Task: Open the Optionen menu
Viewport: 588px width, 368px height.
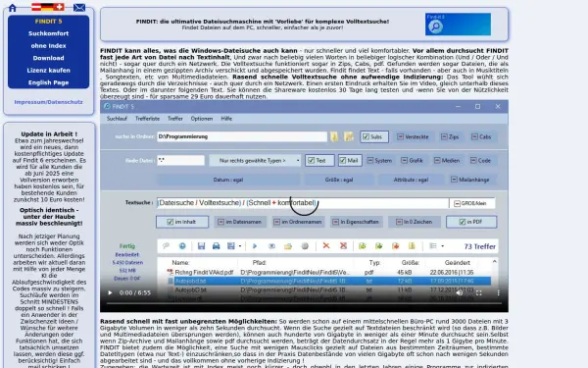Action: [x=202, y=119]
